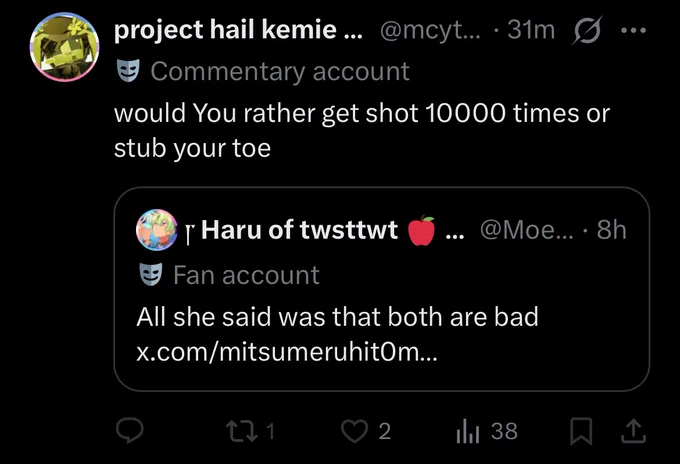680x464 pixels.
Task: Click the 31m post timestamp
Action: pos(531,30)
